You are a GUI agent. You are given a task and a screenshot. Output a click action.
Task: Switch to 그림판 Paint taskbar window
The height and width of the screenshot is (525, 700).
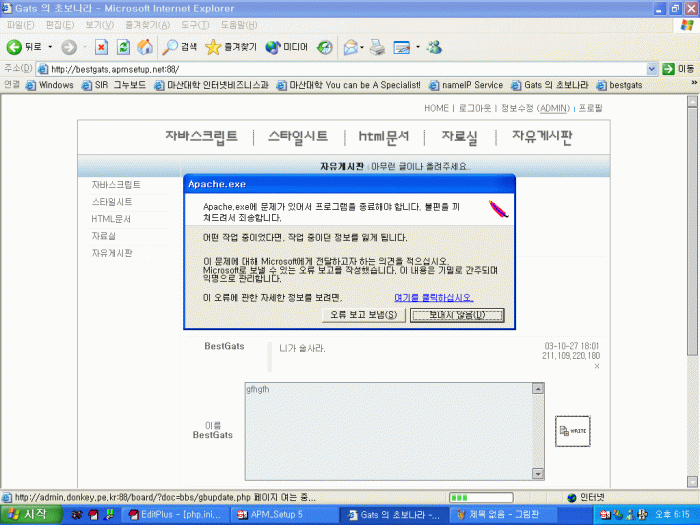pos(503,515)
